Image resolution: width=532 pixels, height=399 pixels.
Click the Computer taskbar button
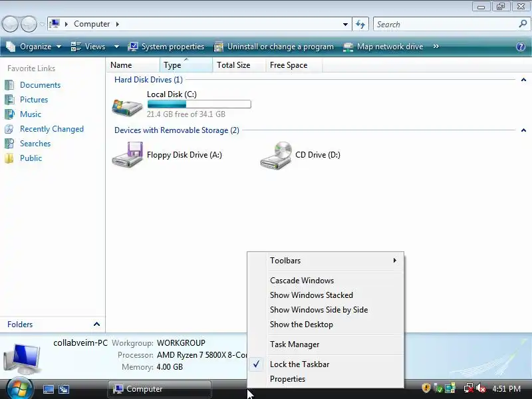(160, 389)
